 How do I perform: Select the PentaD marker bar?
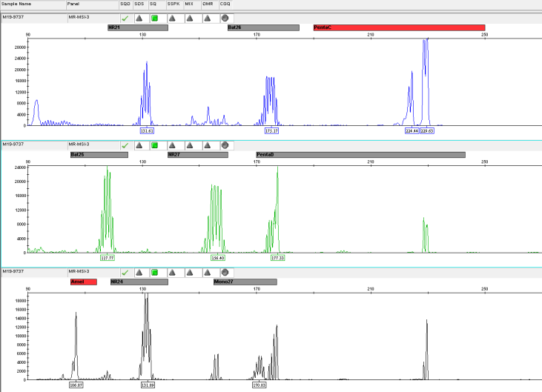click(x=360, y=155)
